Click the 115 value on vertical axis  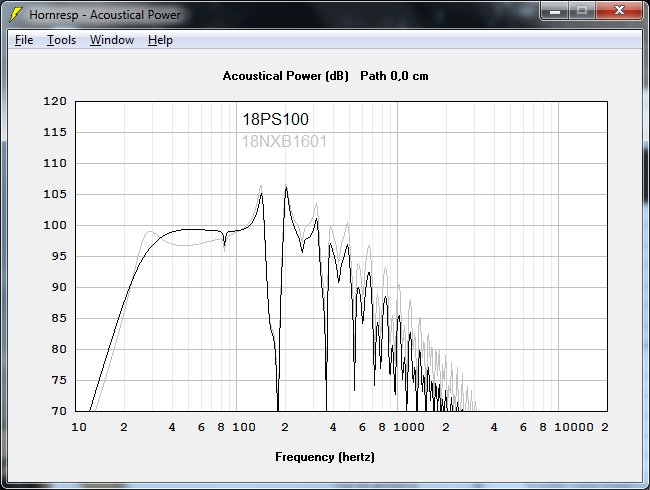point(55,132)
